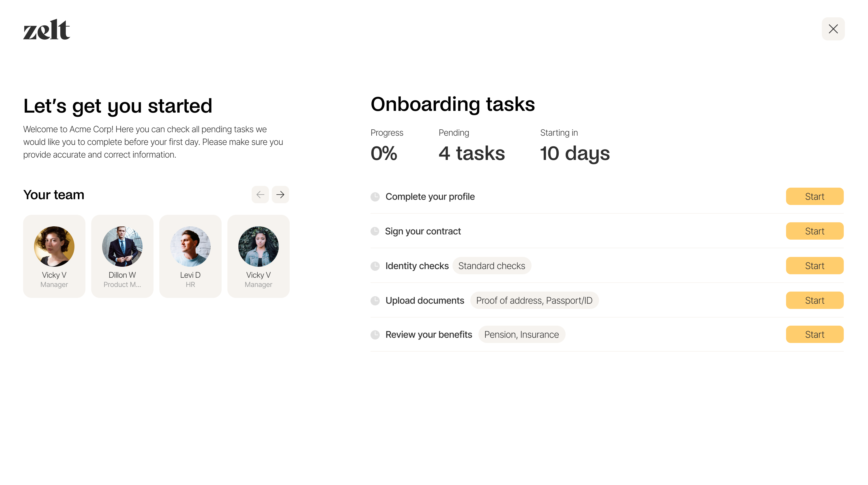Click the close button in top right
Screen dimensions: 868x485
click(833, 29)
